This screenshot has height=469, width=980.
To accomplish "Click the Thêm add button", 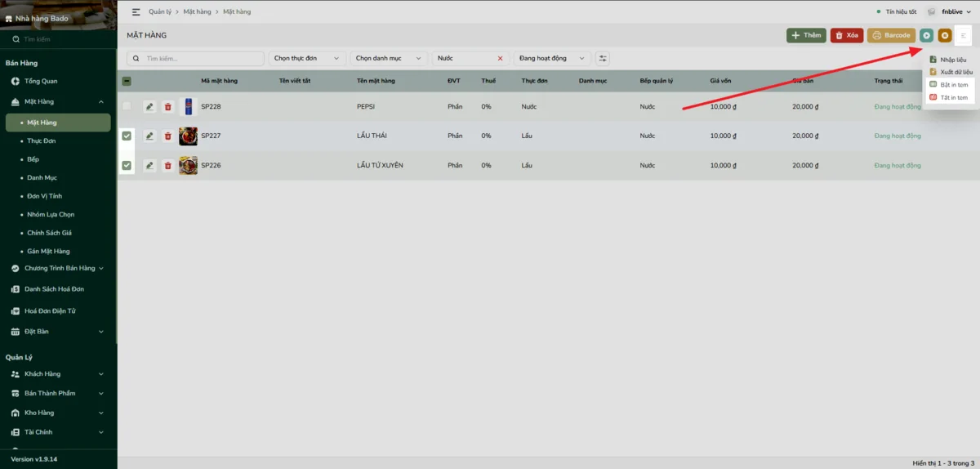I will [806, 35].
